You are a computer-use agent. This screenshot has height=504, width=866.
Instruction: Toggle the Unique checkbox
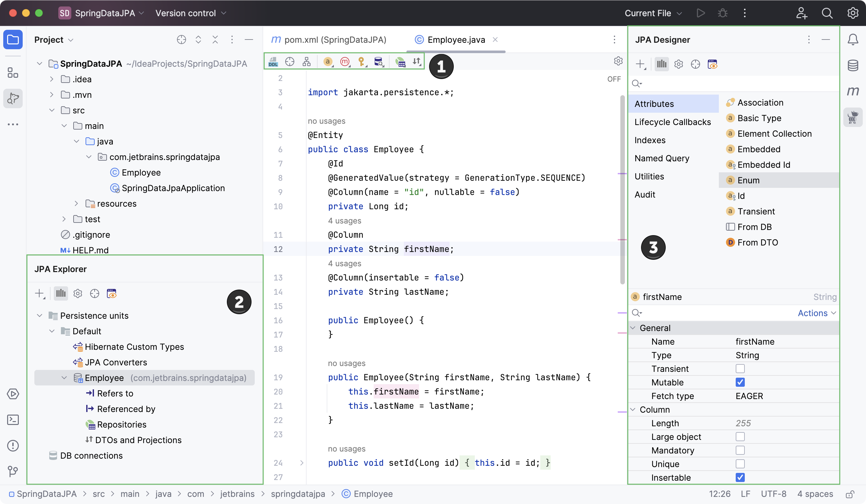pos(740,464)
